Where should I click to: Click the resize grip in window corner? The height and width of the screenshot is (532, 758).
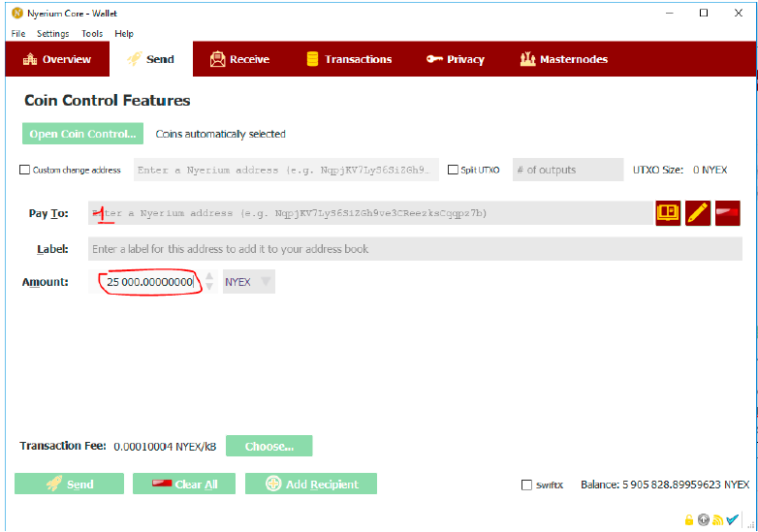coord(751,525)
